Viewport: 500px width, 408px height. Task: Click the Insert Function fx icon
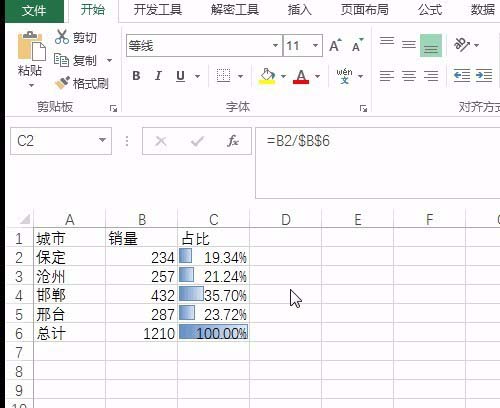(233, 141)
